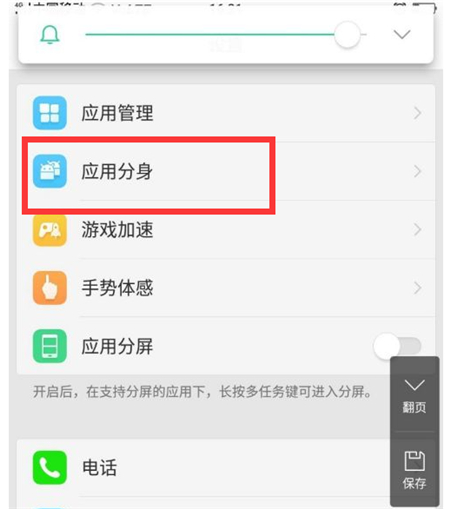
Task: Open the 应用分身 right arrow
Action: coord(417,171)
